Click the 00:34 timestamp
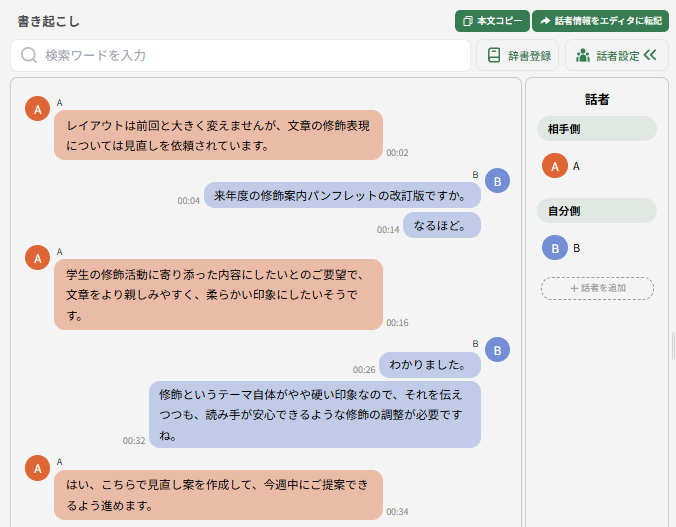The image size is (676, 527). (397, 511)
